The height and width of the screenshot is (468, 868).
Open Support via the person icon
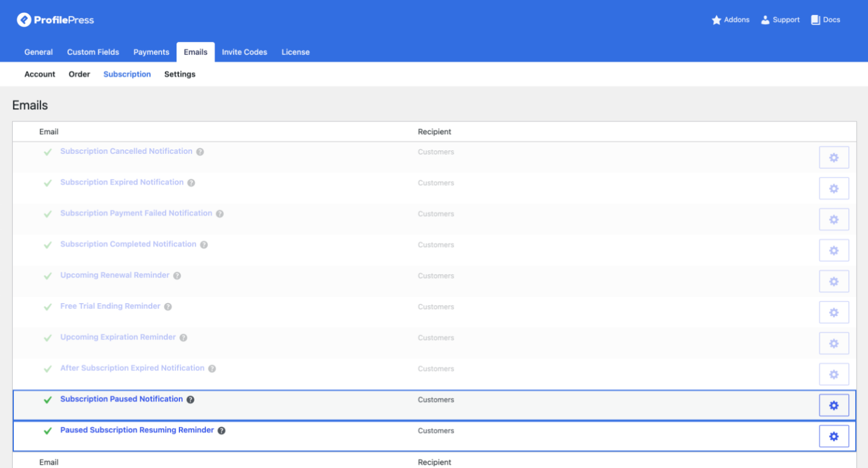766,20
